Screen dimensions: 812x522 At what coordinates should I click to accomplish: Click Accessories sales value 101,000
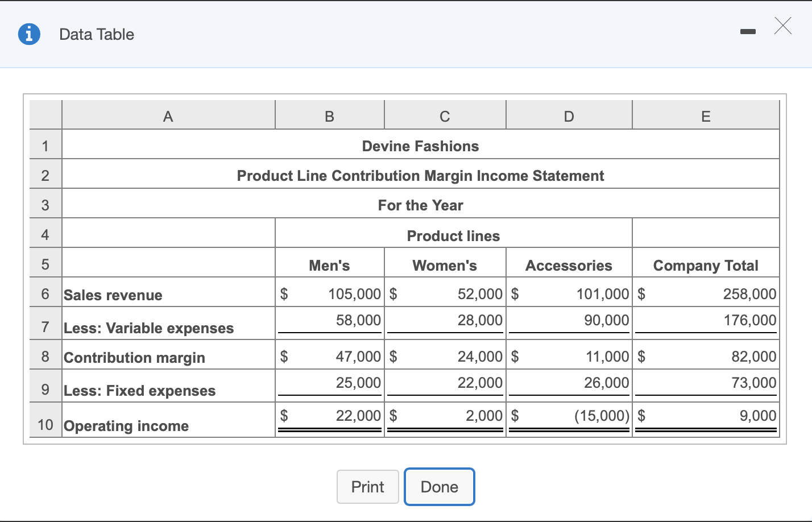(603, 294)
